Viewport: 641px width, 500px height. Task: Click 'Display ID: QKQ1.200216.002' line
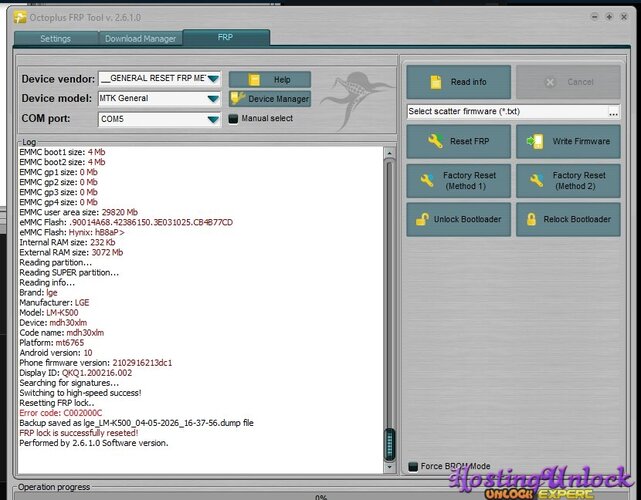tap(76, 373)
